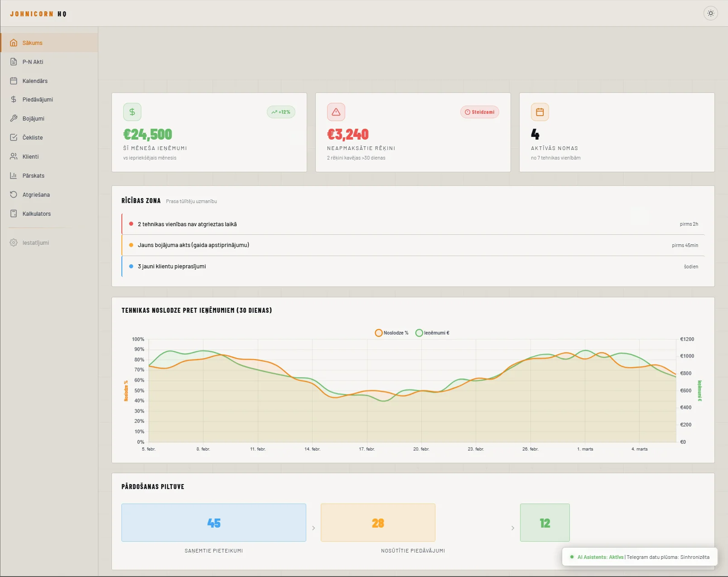Click the 45 received applications funnel block
This screenshot has height=577, width=728.
pyautogui.click(x=214, y=523)
